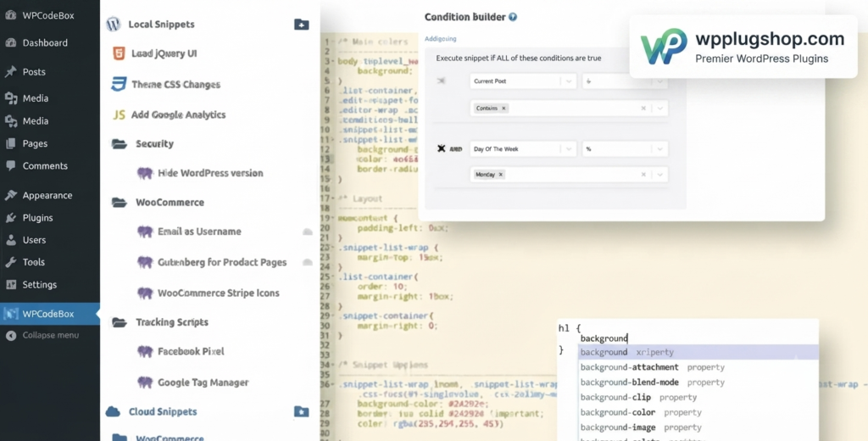Open the Gutenberg for Product Pages snippet
The width and height of the screenshot is (868, 441).
[x=222, y=262]
